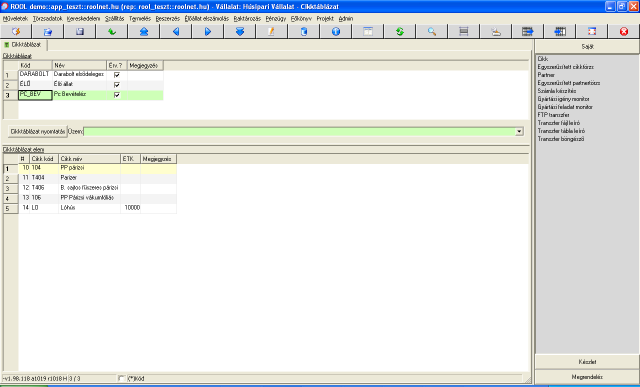Go to next record with right arrow
640x387 pixels.
click(208, 31)
